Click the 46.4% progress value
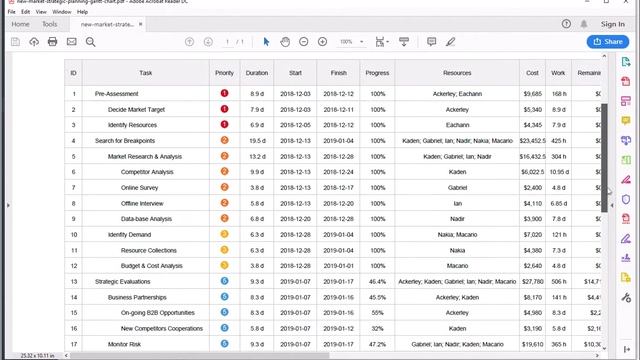This screenshot has height=360, width=640. coord(378,282)
